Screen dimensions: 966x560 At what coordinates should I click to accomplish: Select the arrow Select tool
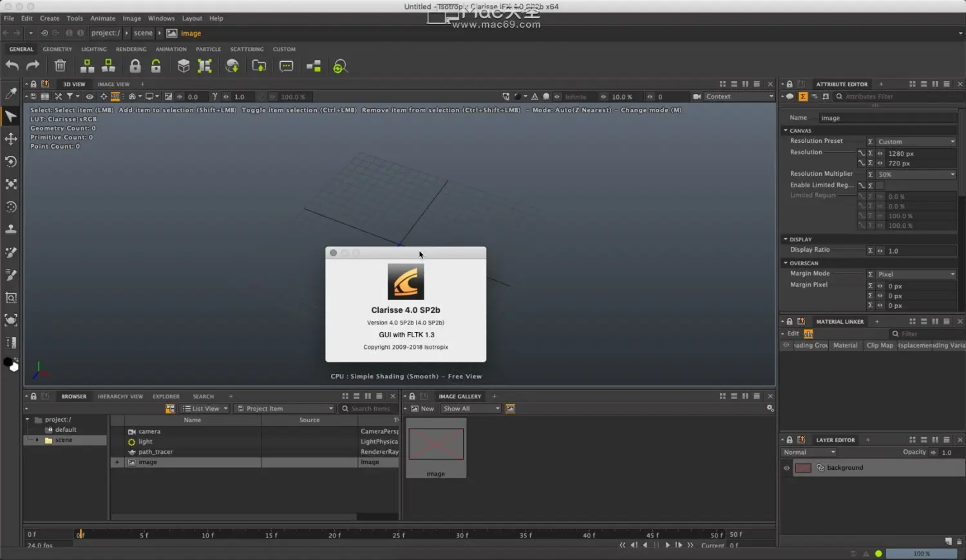(11, 116)
